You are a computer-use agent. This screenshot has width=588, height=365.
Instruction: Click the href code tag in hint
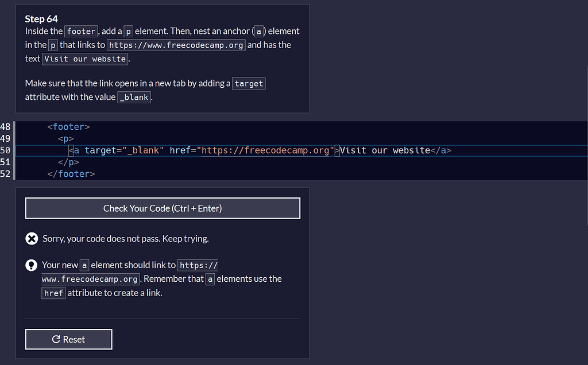click(53, 292)
